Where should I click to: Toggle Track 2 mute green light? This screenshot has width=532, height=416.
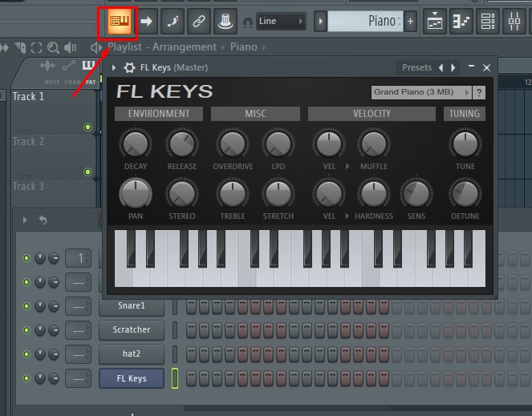(x=87, y=172)
